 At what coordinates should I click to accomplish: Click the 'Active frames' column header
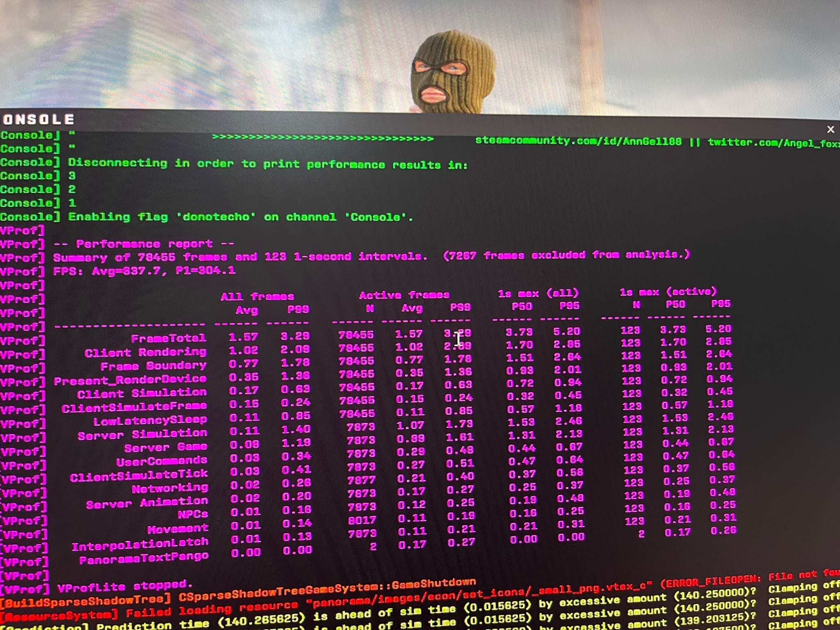(404, 294)
